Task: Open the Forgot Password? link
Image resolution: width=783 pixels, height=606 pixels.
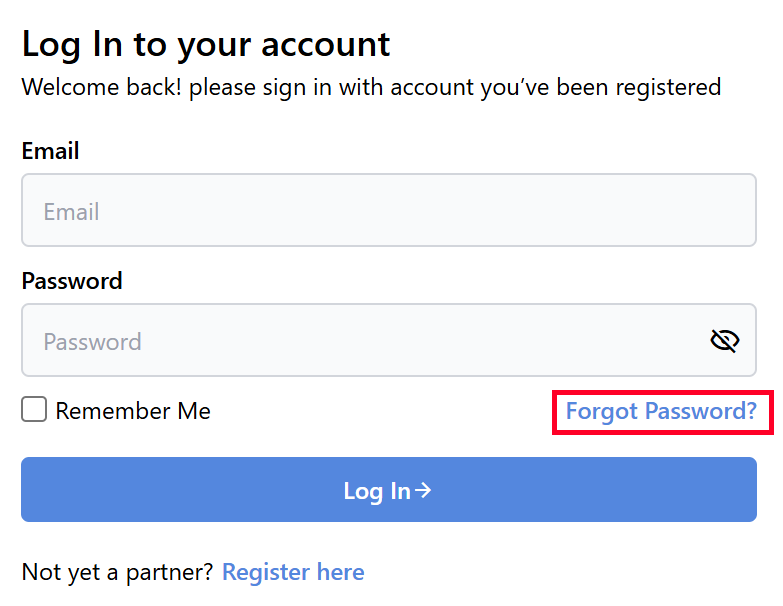Action: point(661,411)
